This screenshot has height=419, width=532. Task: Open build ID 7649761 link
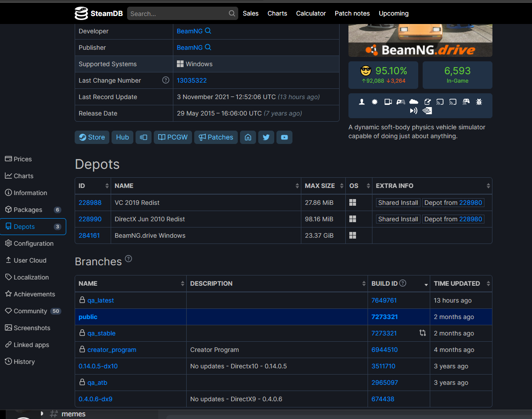[x=384, y=300]
